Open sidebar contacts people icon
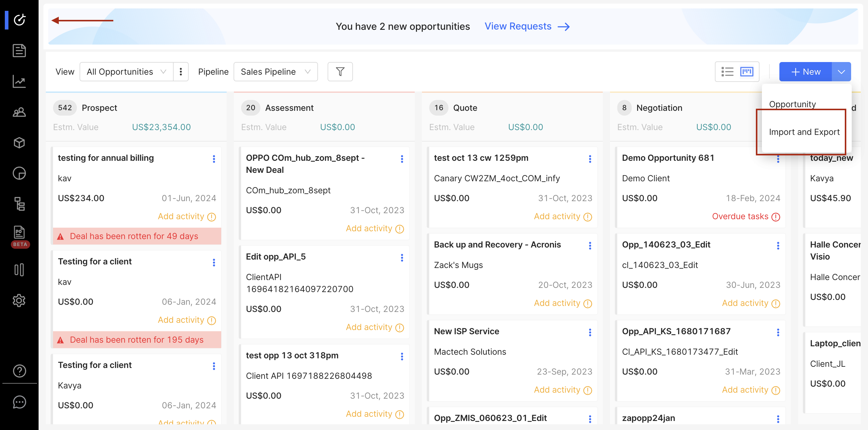The width and height of the screenshot is (868, 430). point(19,112)
